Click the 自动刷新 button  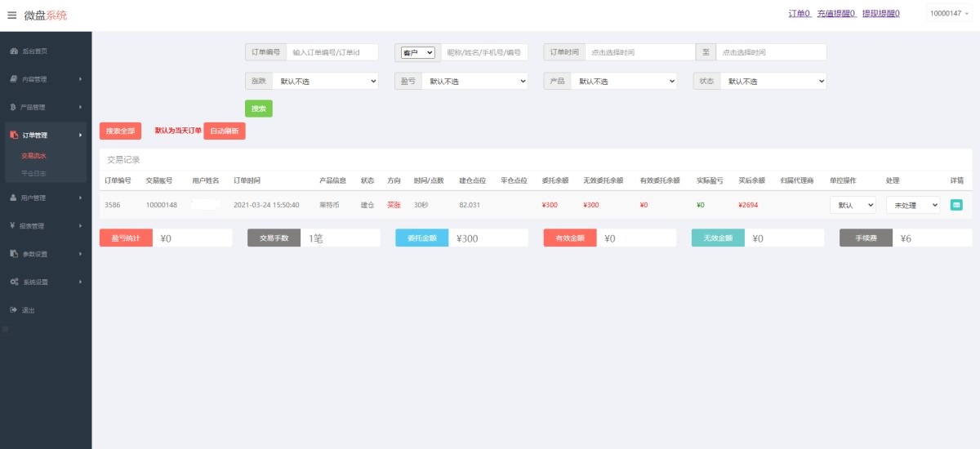(225, 131)
